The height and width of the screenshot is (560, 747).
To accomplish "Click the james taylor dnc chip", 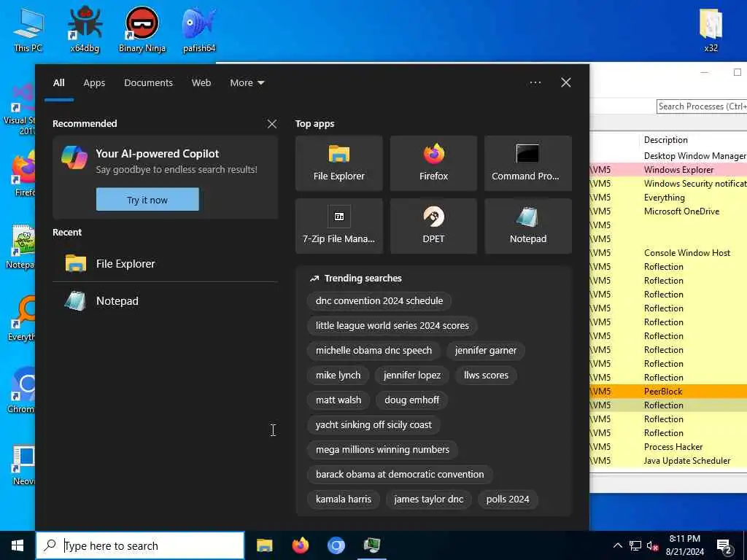I will pos(428,499).
